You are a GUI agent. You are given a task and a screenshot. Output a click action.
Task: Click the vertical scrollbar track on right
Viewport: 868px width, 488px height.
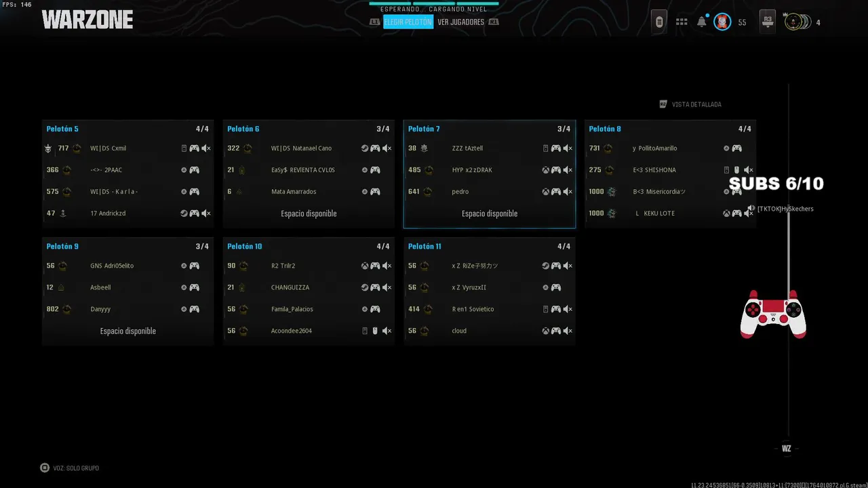tap(789, 261)
